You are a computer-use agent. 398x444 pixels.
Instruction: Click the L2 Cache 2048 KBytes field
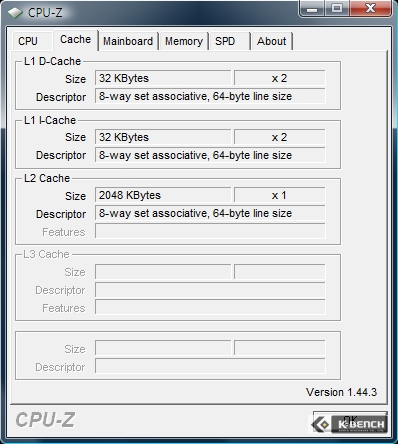(x=163, y=195)
